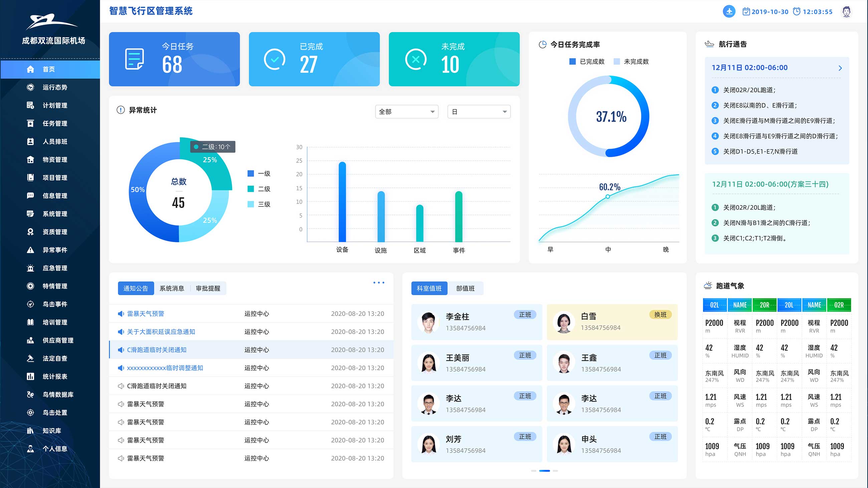The height and width of the screenshot is (488, 868).
Task: Toggle 二级 legend entry in donut chart
Action: pyautogui.click(x=259, y=189)
